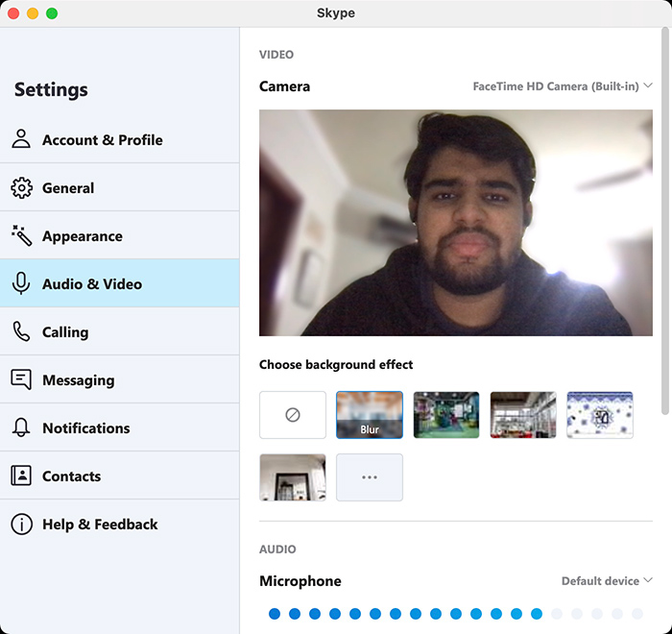Click the person icon beside Account & Profile
672x634 pixels.
[x=21, y=139]
